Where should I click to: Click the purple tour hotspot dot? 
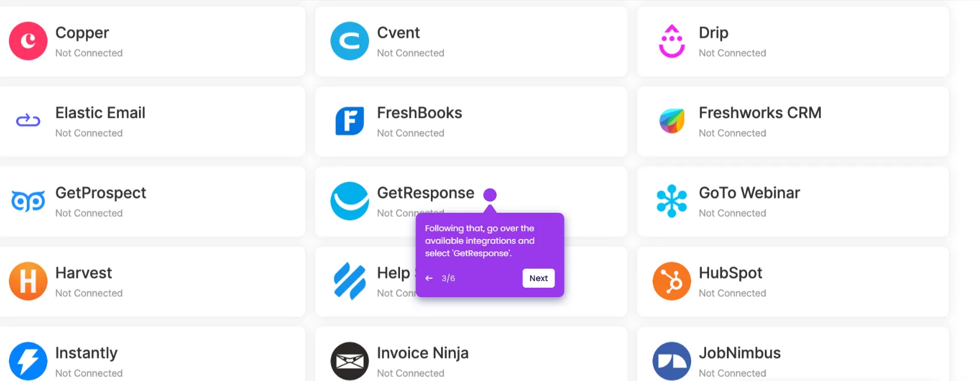490,195
